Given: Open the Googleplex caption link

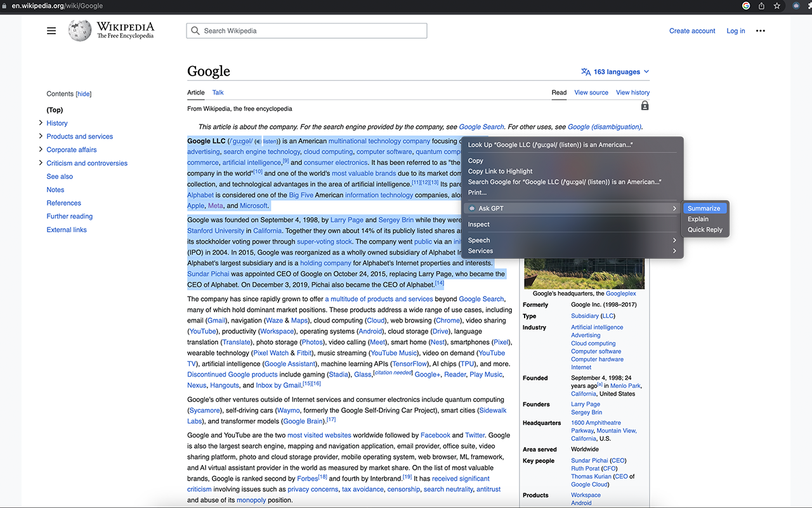Looking at the screenshot, I should [x=621, y=293].
